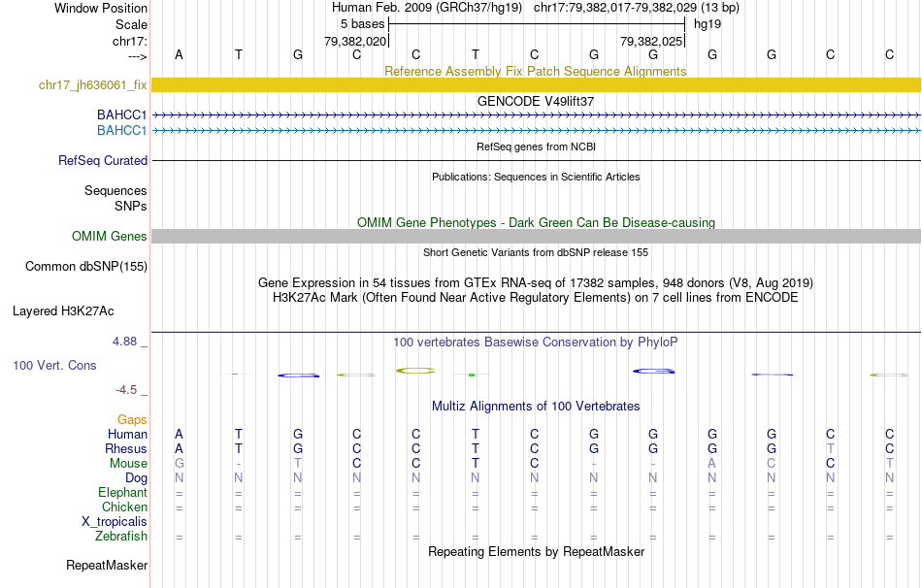Click the Scale label
The image size is (922, 588).
[x=131, y=24]
